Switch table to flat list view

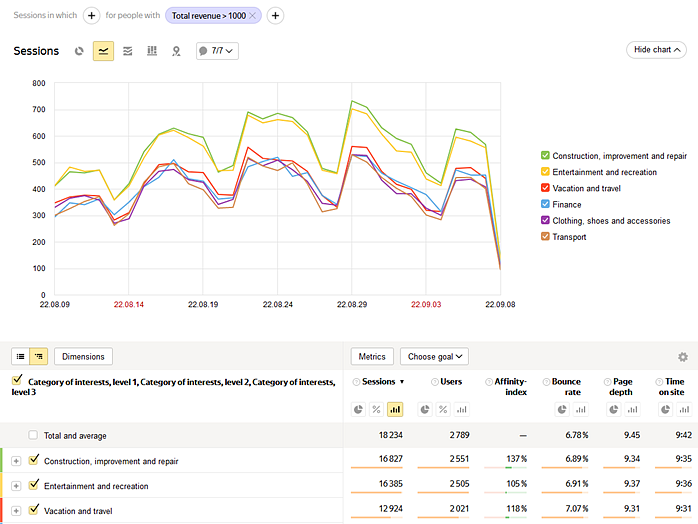pyautogui.click(x=20, y=356)
